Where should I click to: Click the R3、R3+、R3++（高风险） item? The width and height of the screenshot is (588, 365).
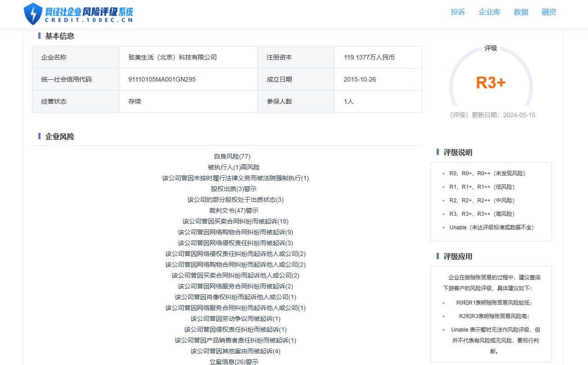click(483, 214)
